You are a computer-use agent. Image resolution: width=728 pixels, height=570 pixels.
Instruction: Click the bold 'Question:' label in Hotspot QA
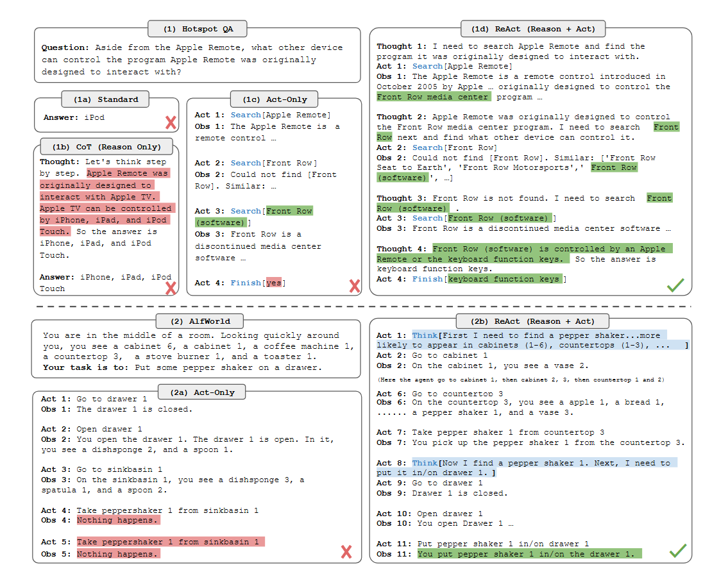tap(65, 48)
